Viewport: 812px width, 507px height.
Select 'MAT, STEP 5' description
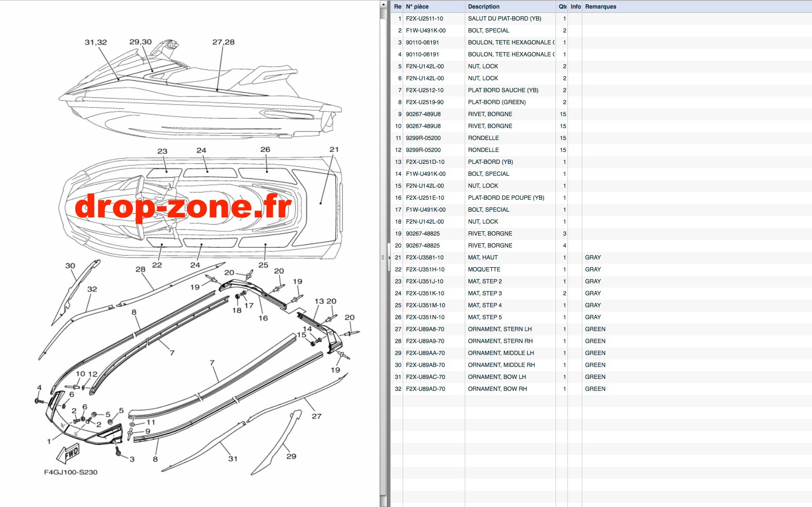tap(485, 317)
